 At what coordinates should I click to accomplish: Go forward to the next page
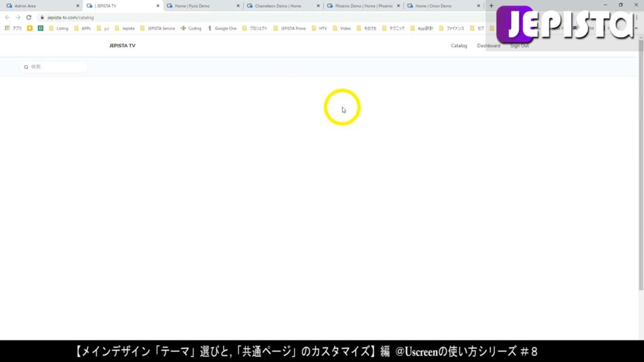(x=18, y=18)
